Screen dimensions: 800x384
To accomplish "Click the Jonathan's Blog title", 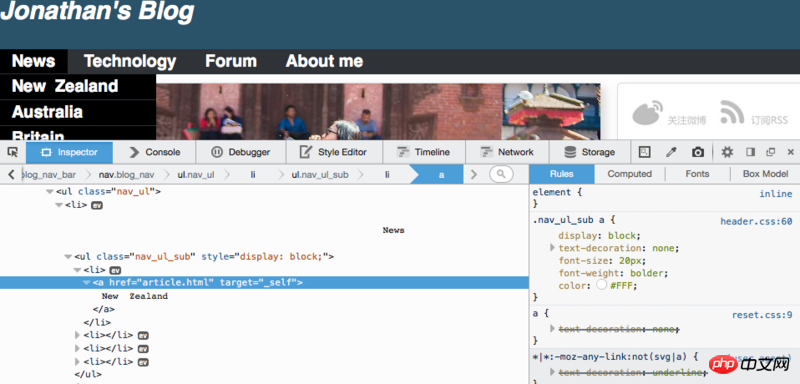I will coord(97,11).
